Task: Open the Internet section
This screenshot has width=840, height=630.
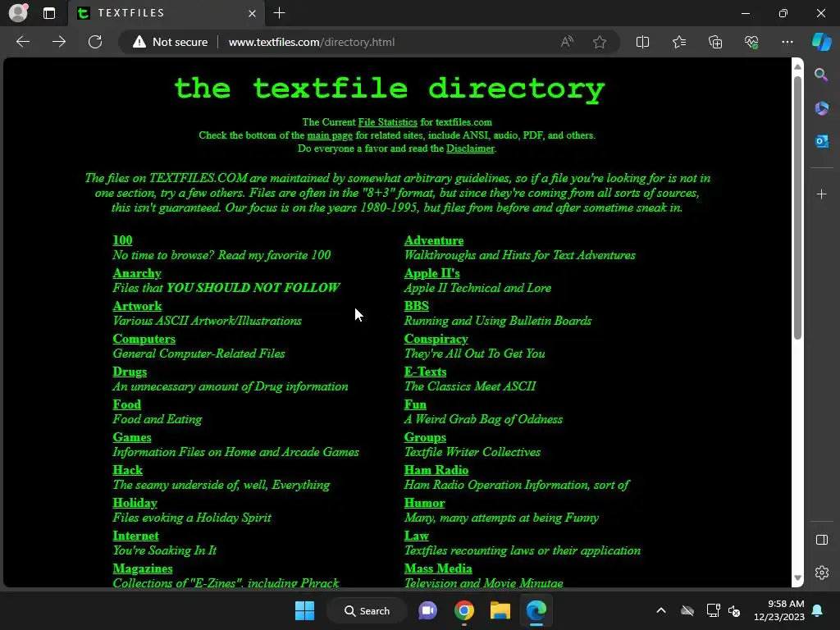Action: (135, 535)
